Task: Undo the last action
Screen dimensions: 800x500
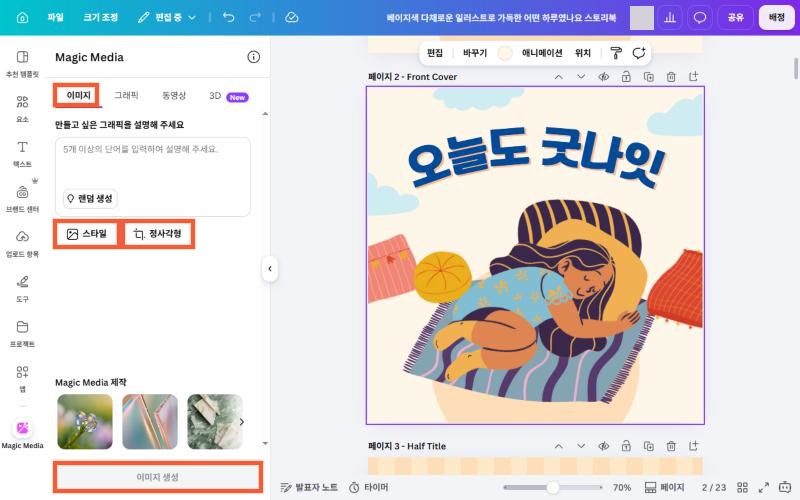Action: (229, 17)
